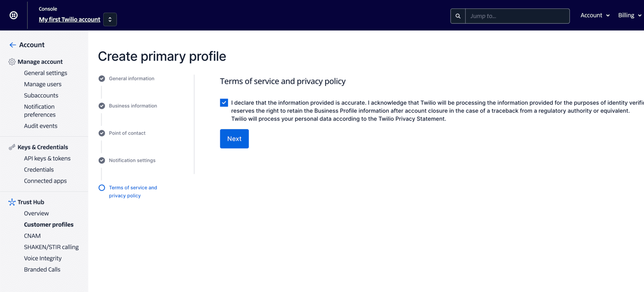Expand the Billing dropdown menu
The image size is (644, 292).
click(629, 15)
